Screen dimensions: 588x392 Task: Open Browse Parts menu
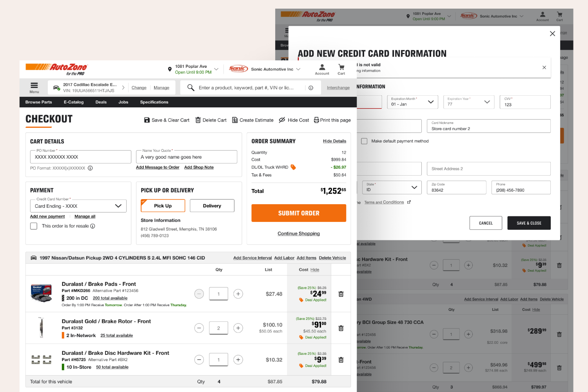(38, 102)
